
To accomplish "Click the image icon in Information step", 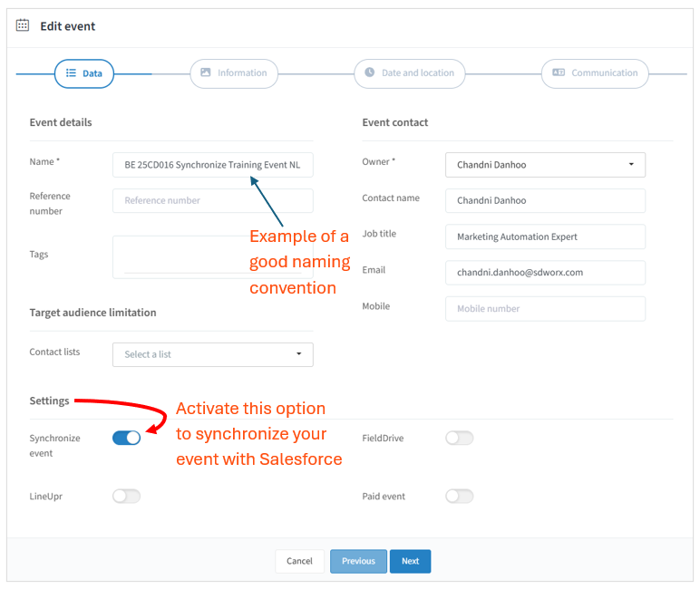I will 206,72.
